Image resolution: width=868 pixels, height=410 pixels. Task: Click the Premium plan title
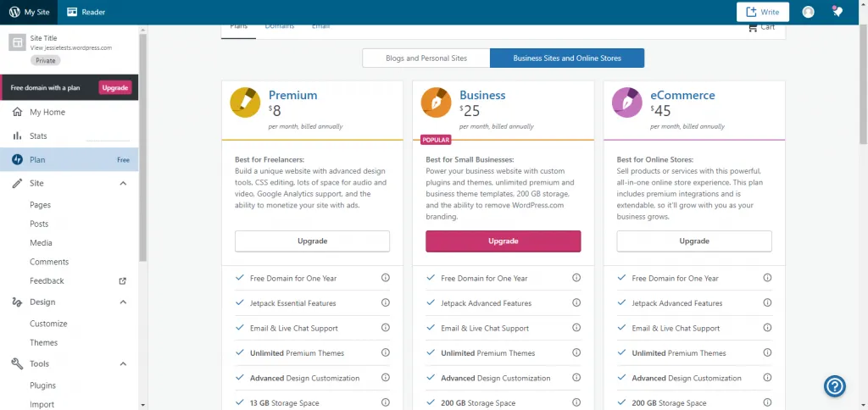coord(292,95)
